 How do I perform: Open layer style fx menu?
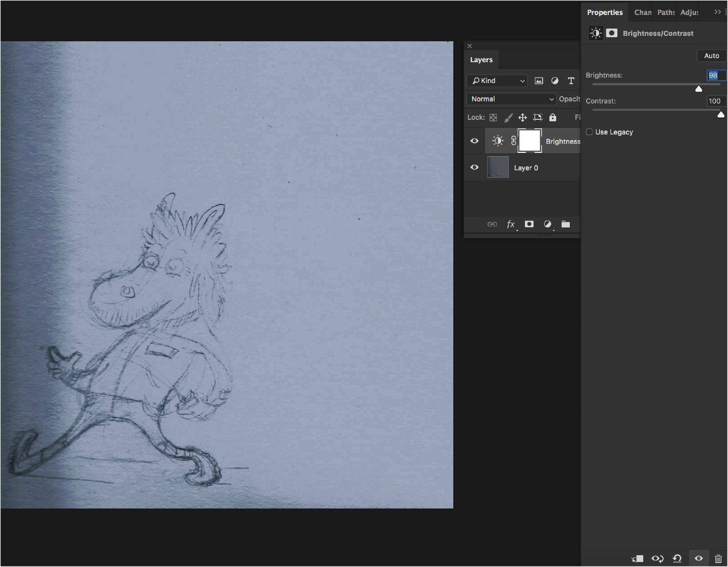click(511, 224)
